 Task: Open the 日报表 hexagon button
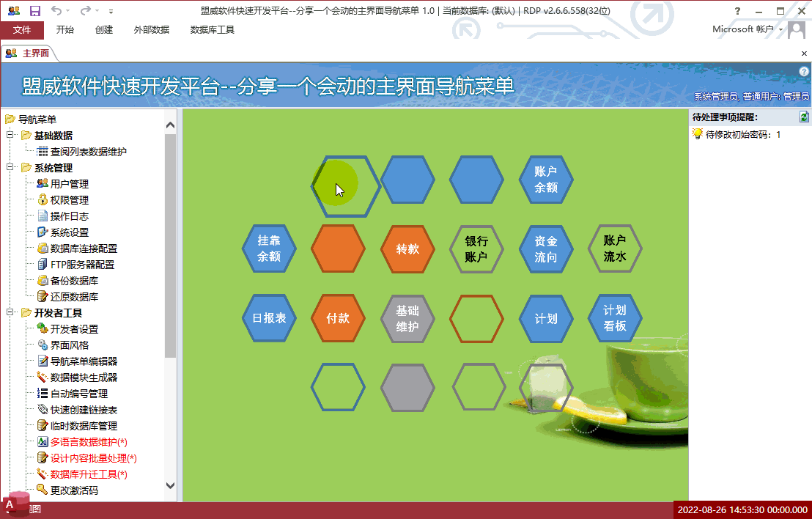(269, 318)
